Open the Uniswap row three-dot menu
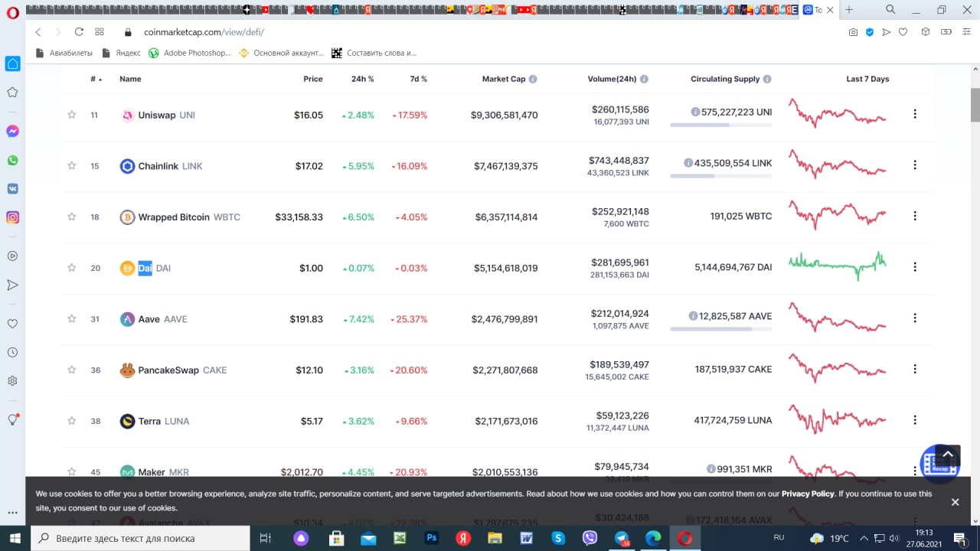The height and width of the screenshot is (551, 980). 915,114
